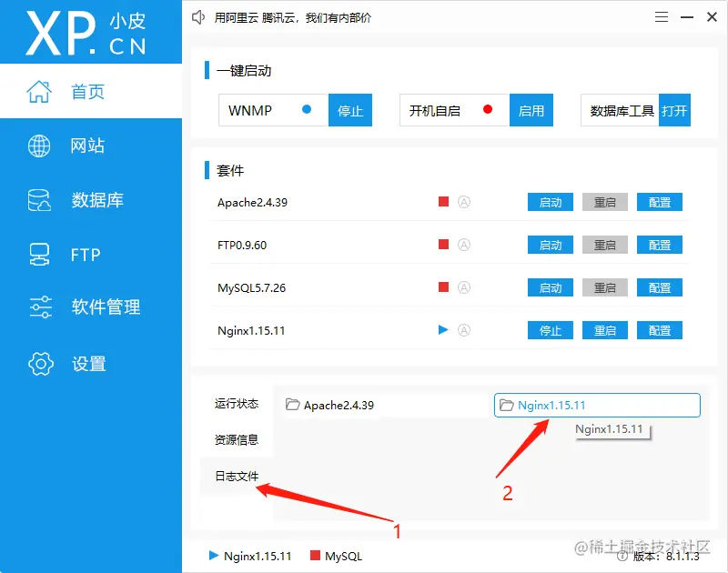Open the 软件管理 sidebar menu label
This screenshot has width=728, height=573.
(x=106, y=307)
